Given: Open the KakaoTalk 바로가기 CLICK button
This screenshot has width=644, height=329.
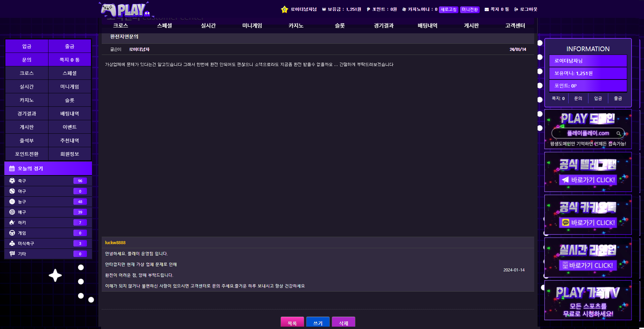Looking at the screenshot, I should [588, 223].
